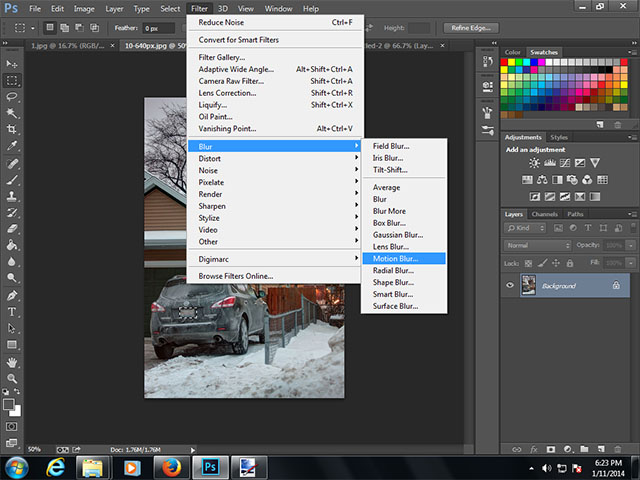Select the Blur droplet tool
The width and height of the screenshot is (640, 480).
(12, 262)
